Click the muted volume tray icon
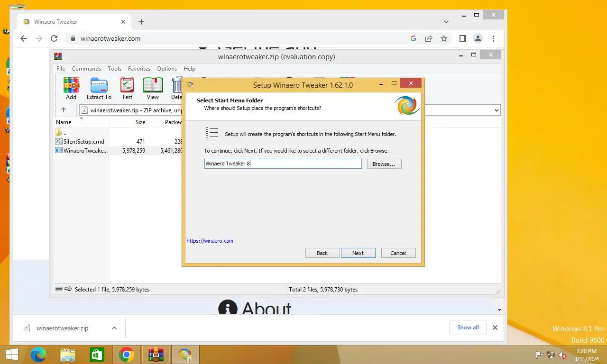The height and width of the screenshot is (364, 607). [562, 355]
